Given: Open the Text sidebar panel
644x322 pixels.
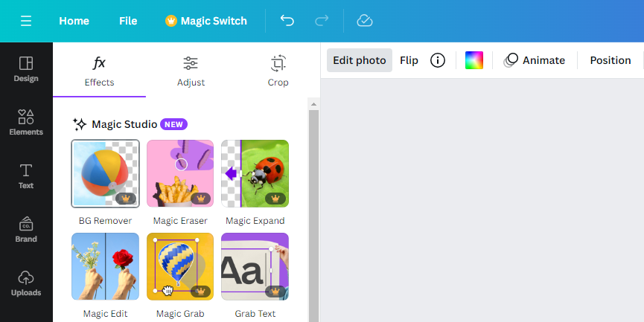Looking at the screenshot, I should 26,176.
